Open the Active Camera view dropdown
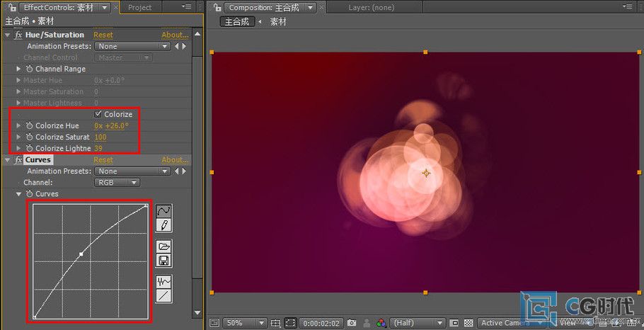The width and height of the screenshot is (644, 330). 512,323
